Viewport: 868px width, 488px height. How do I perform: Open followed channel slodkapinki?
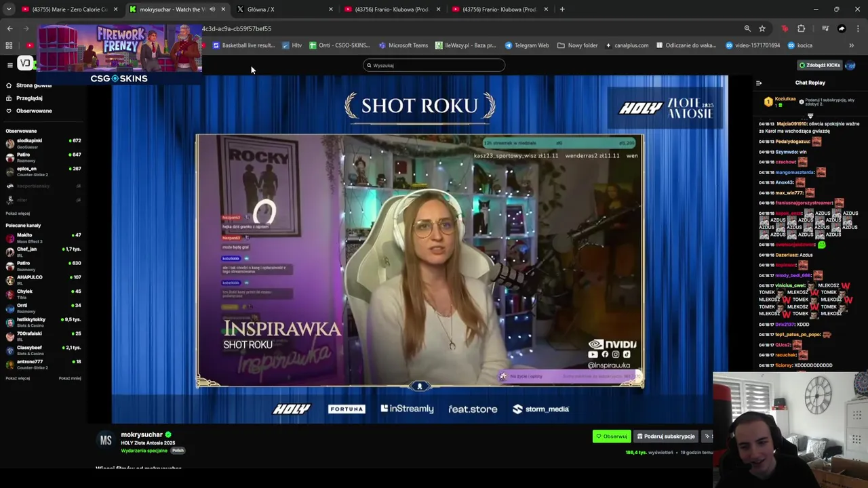pos(43,143)
